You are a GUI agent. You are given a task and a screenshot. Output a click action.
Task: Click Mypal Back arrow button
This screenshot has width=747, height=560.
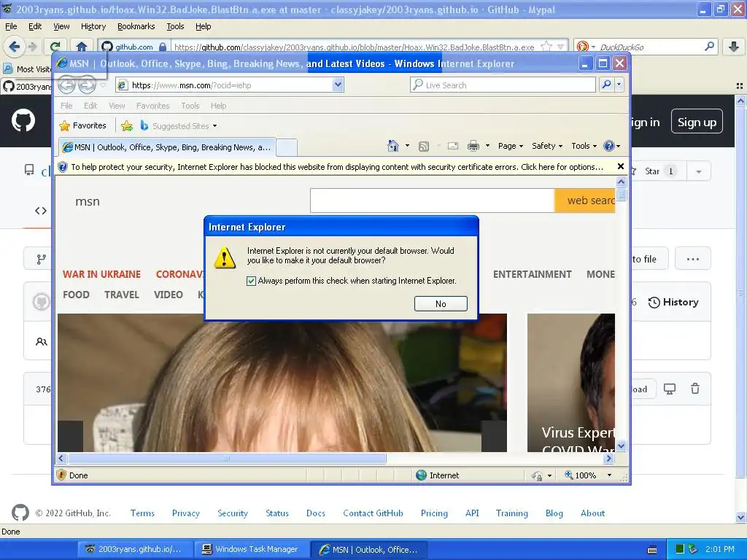[x=15, y=47]
